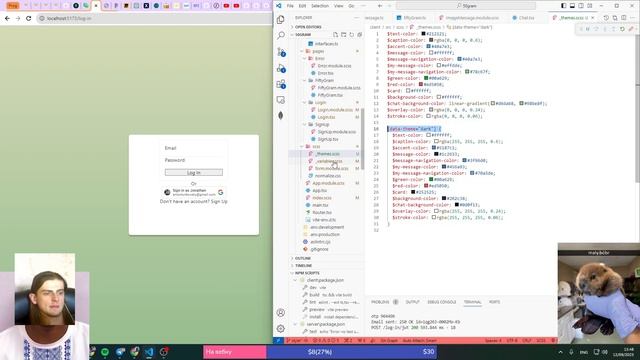
Task: Open the Selection menu
Action: (320, 6)
